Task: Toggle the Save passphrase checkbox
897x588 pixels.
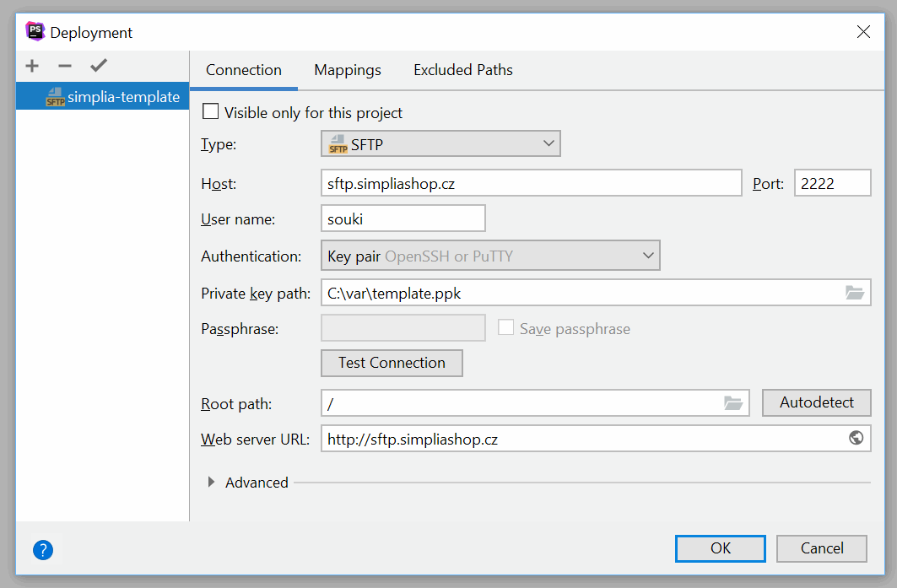Action: point(506,328)
